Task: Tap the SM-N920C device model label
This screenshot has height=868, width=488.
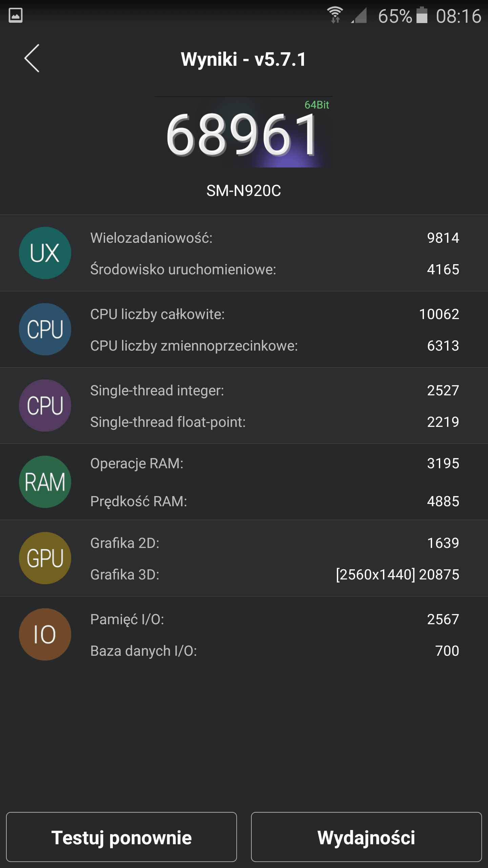Action: [x=244, y=191]
